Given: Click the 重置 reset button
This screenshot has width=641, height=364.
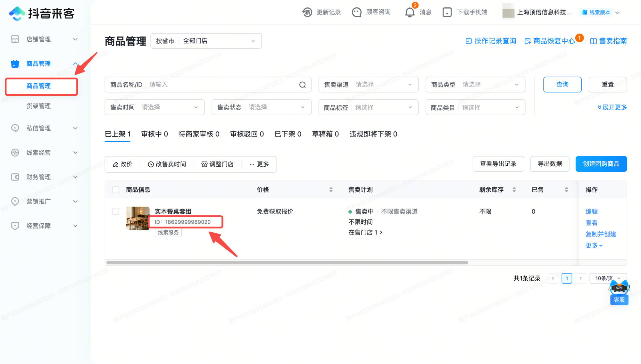Looking at the screenshot, I should click(608, 85).
